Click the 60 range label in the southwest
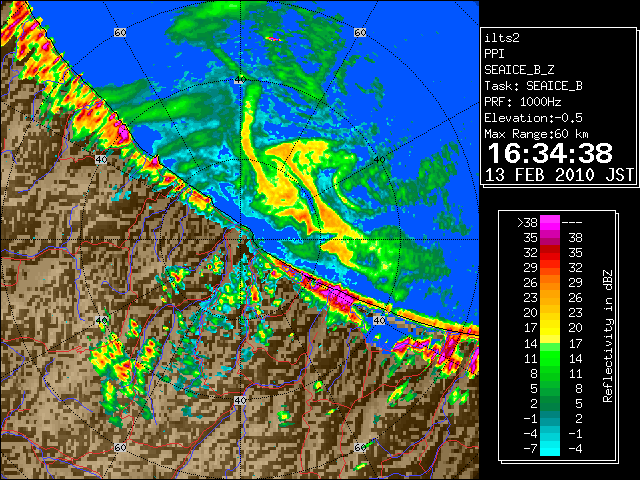Image resolution: width=640 pixels, height=480 pixels. [x=120, y=448]
